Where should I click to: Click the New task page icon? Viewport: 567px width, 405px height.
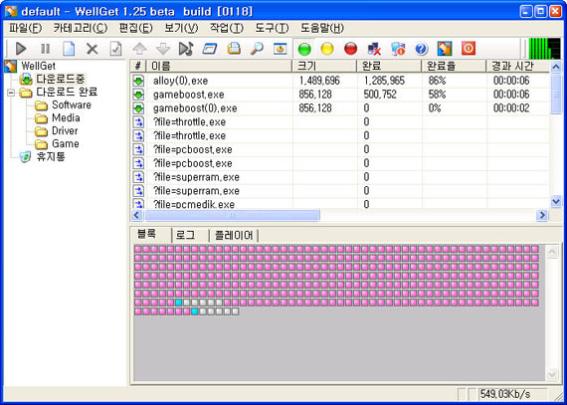click(69, 49)
